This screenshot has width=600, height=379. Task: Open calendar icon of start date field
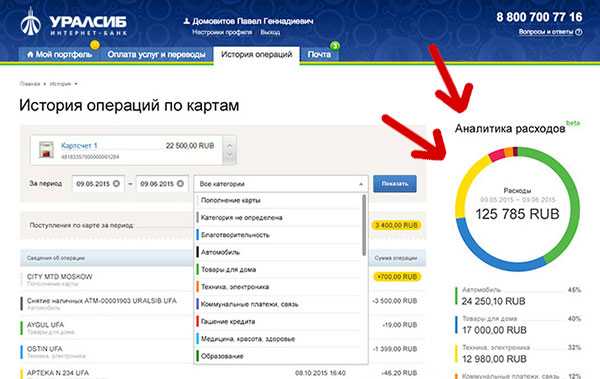[116, 184]
